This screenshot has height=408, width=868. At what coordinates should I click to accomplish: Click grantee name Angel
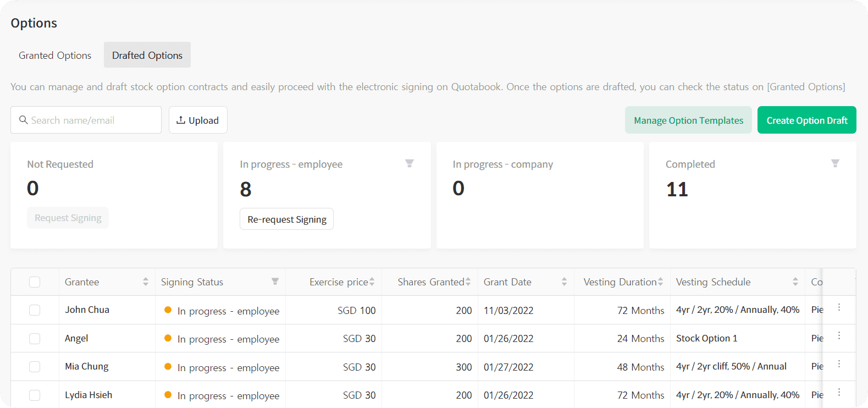pyautogui.click(x=76, y=338)
